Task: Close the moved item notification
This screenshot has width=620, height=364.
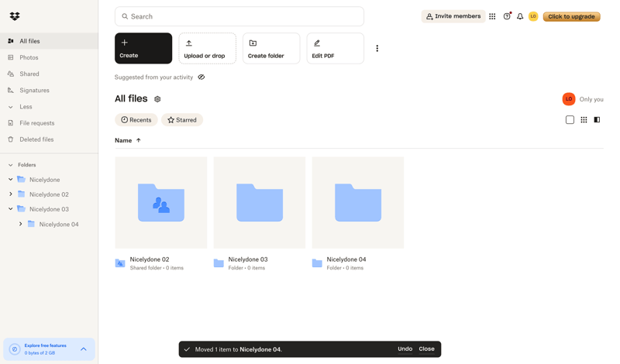Action: 427,349
